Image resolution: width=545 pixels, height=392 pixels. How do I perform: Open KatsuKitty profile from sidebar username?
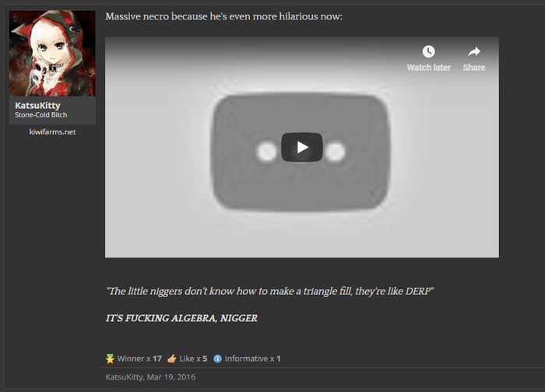click(x=37, y=105)
